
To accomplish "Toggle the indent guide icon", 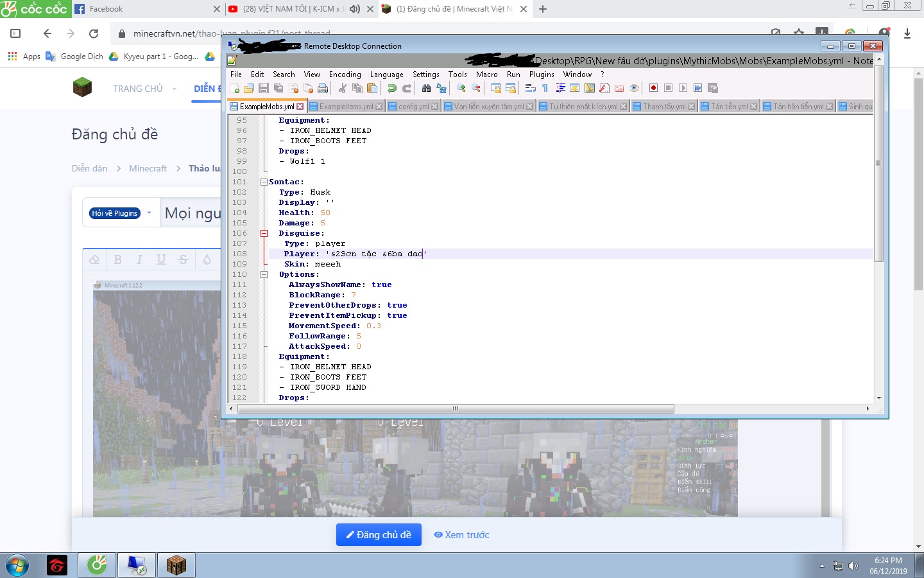I will point(560,88).
